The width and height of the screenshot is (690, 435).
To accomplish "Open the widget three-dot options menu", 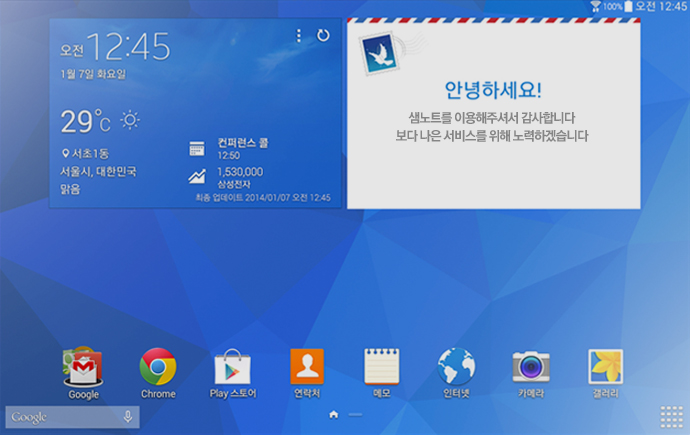I will coord(298,35).
